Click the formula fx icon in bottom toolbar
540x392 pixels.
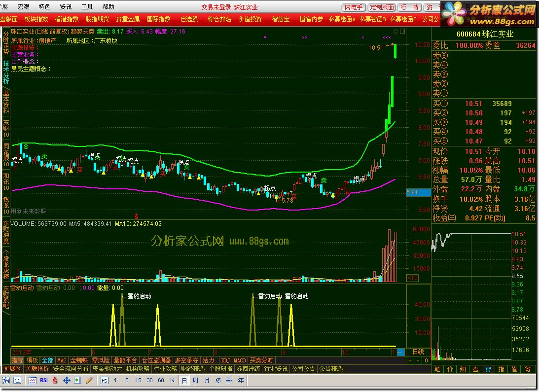point(6,381)
